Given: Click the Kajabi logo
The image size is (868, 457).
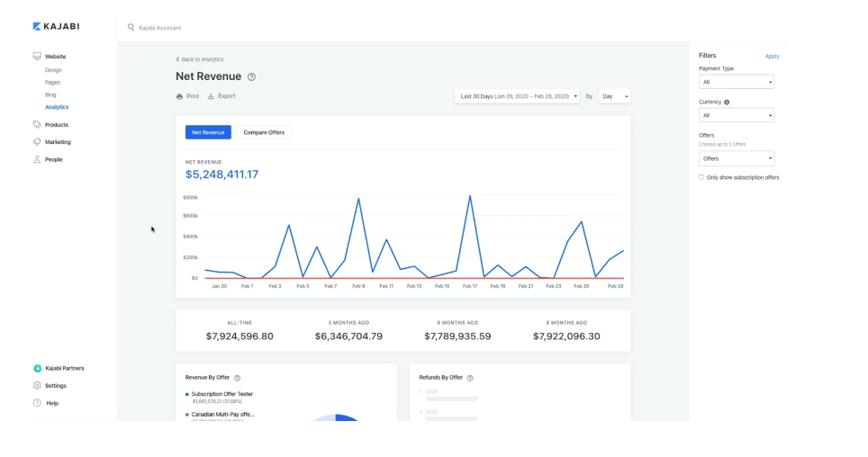Looking at the screenshot, I should tap(56, 26).
